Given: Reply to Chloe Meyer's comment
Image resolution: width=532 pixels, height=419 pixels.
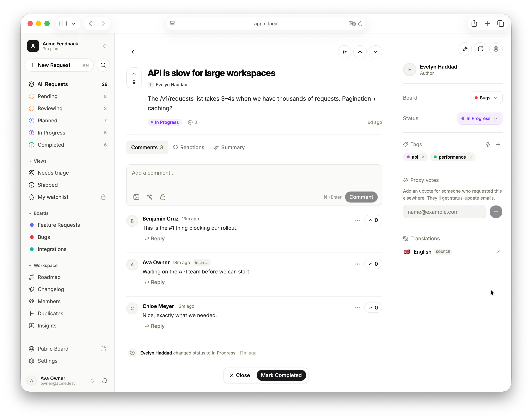Looking at the screenshot, I should coord(154,326).
